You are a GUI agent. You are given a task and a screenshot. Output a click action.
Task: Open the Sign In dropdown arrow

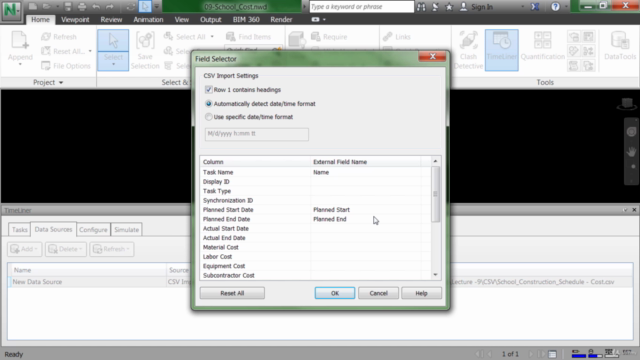523,7
